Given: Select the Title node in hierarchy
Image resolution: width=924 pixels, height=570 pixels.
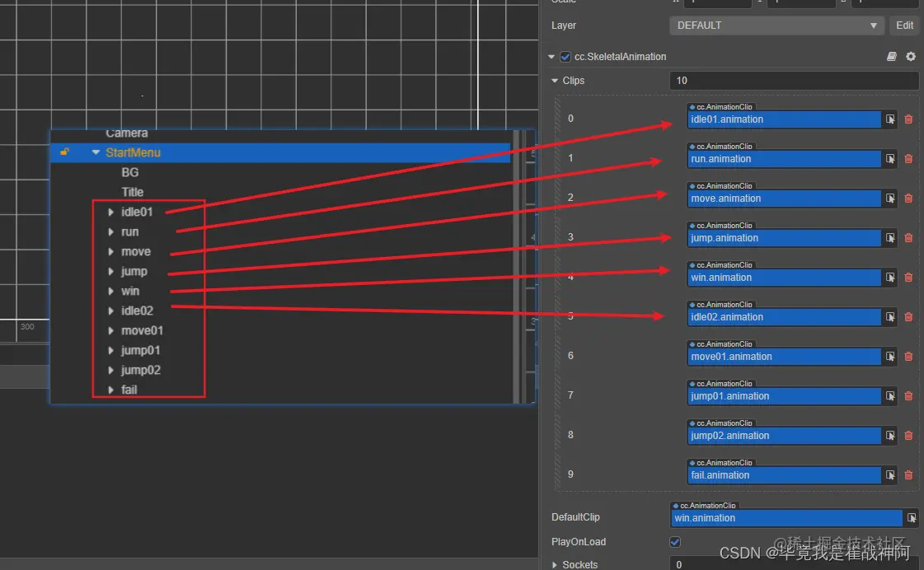Looking at the screenshot, I should pyautogui.click(x=132, y=192).
